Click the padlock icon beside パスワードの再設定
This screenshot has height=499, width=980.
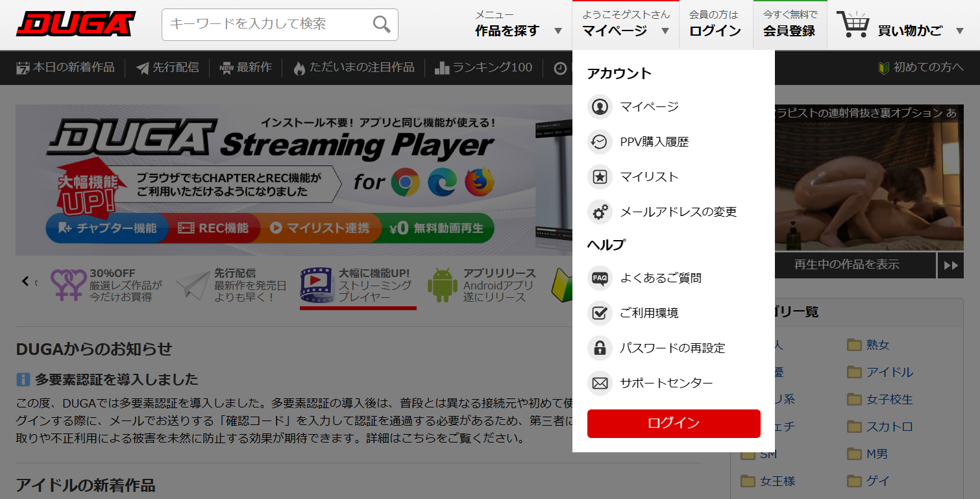(600, 348)
